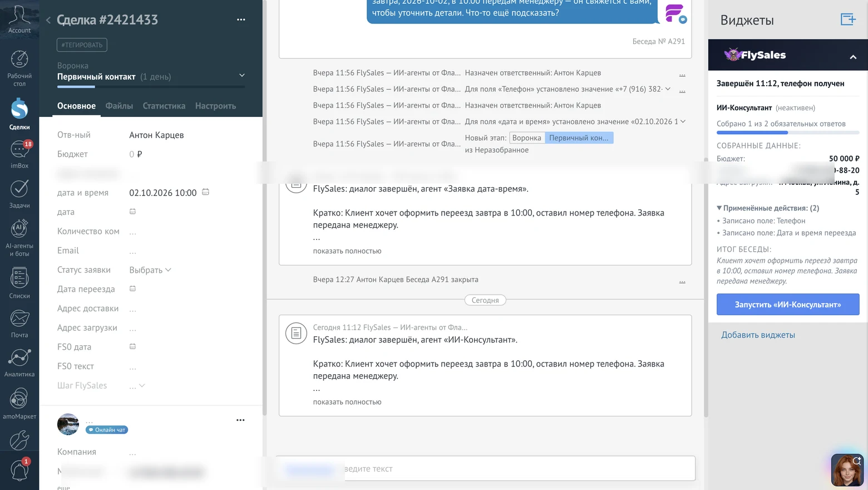Open the Списки section
868x490 pixels.
pos(19,283)
